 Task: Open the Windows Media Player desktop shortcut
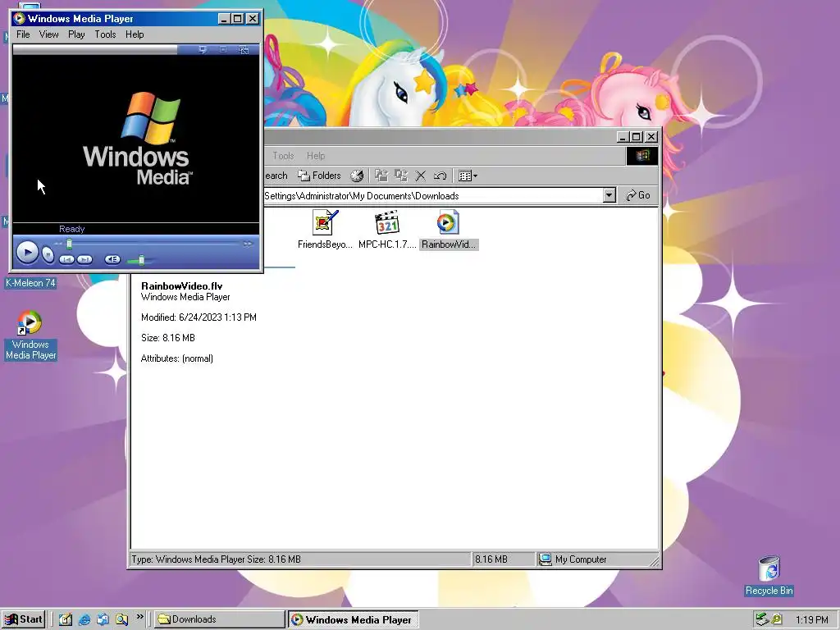30,336
